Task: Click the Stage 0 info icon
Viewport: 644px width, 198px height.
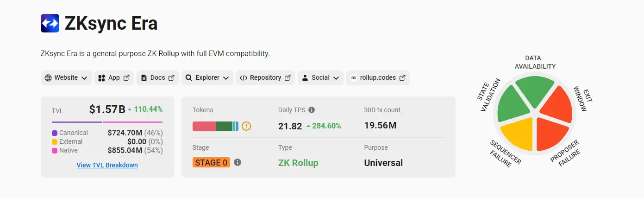Action: tap(238, 162)
